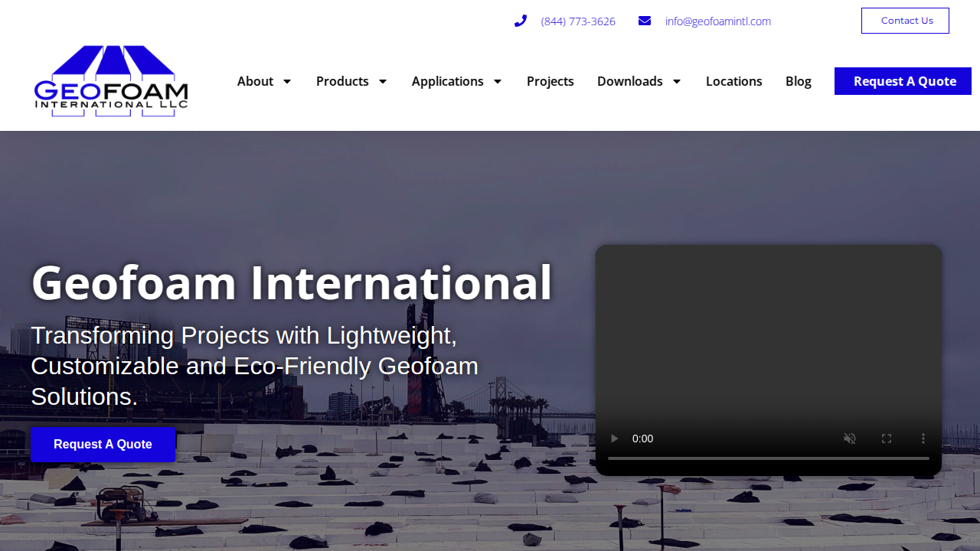Click the envelope email icon
This screenshot has width=980, height=551.
point(645,21)
